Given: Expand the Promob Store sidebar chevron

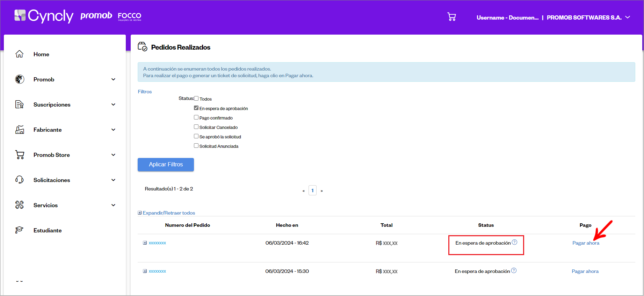Looking at the screenshot, I should [113, 155].
